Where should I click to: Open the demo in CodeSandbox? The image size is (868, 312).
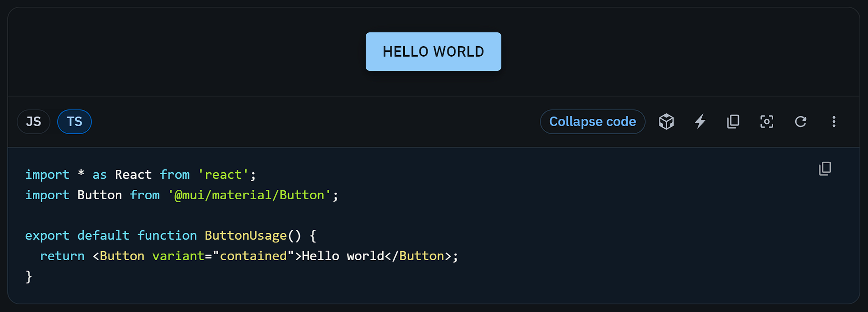tap(666, 122)
